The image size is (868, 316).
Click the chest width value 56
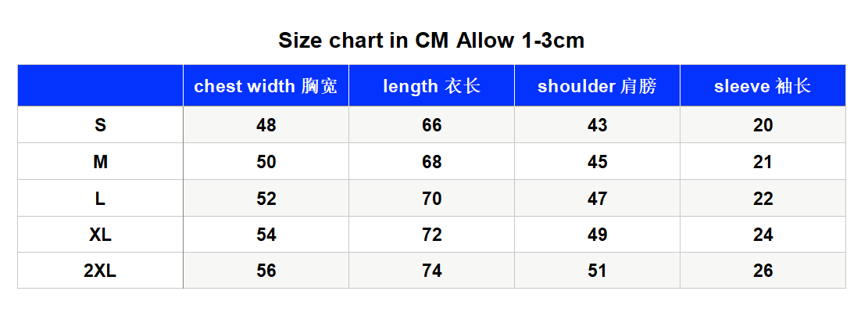pos(266,271)
